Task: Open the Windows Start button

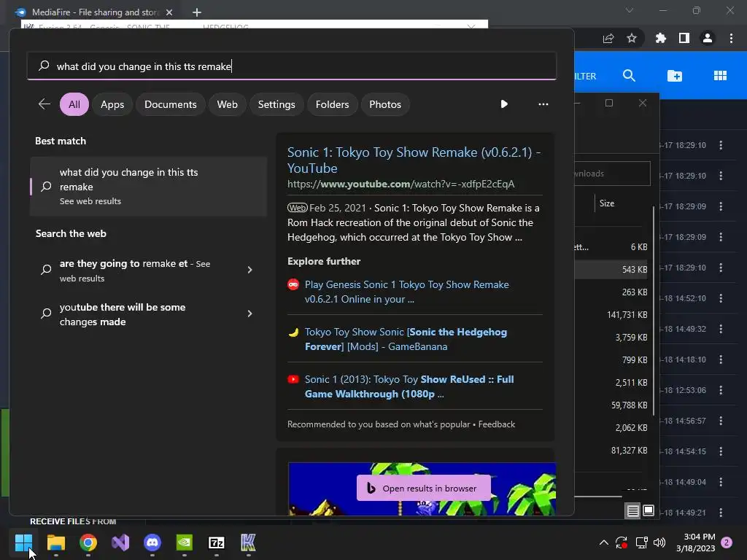Action: 23,542
